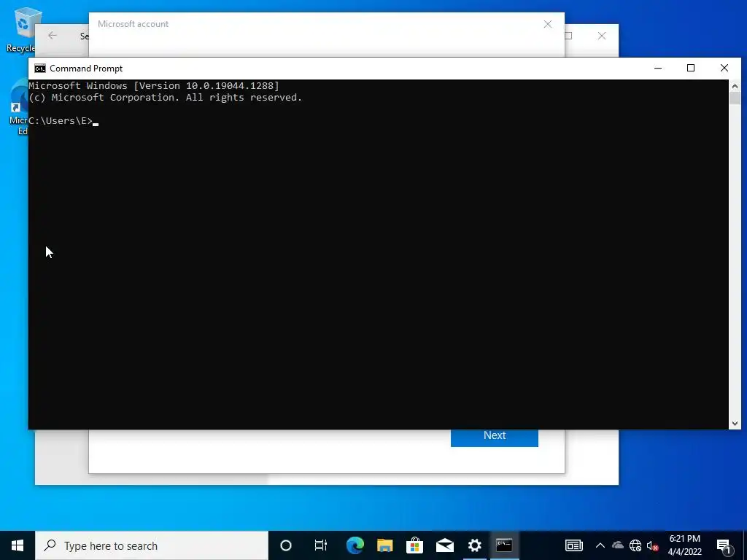Close the Command Prompt window

pyautogui.click(x=724, y=68)
